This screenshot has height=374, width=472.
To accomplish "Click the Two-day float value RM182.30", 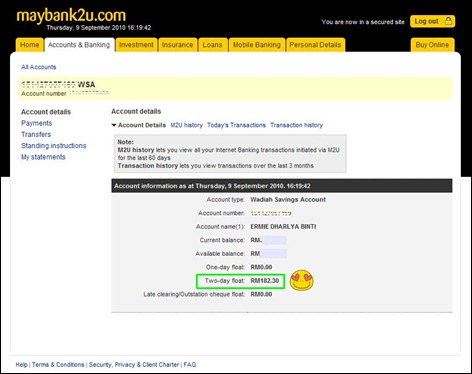I will click(265, 281).
